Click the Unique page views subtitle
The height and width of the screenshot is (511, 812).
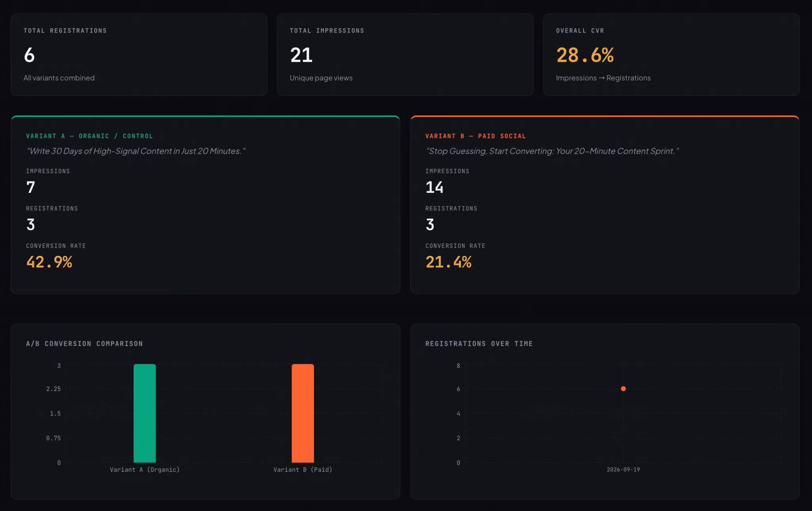[321, 78]
